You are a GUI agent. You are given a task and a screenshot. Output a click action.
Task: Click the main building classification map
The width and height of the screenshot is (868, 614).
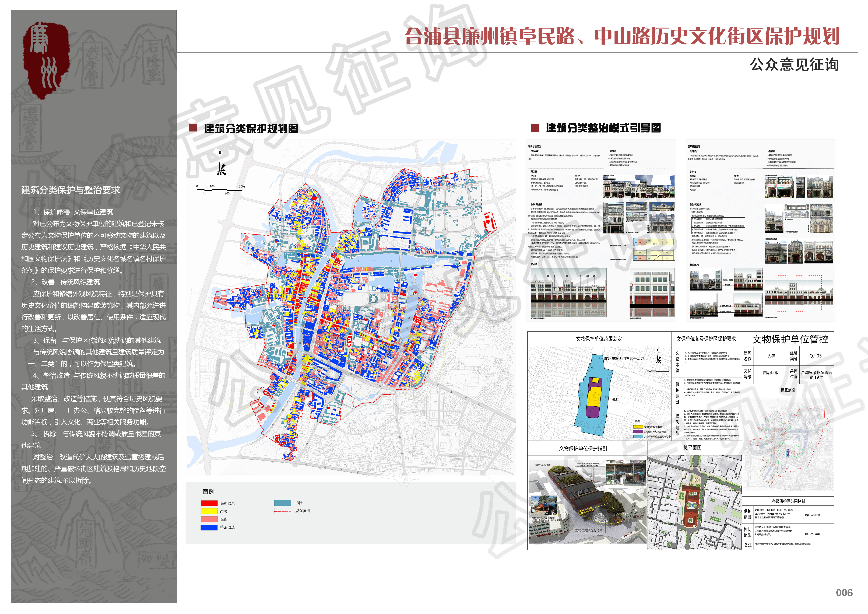pyautogui.click(x=350, y=307)
